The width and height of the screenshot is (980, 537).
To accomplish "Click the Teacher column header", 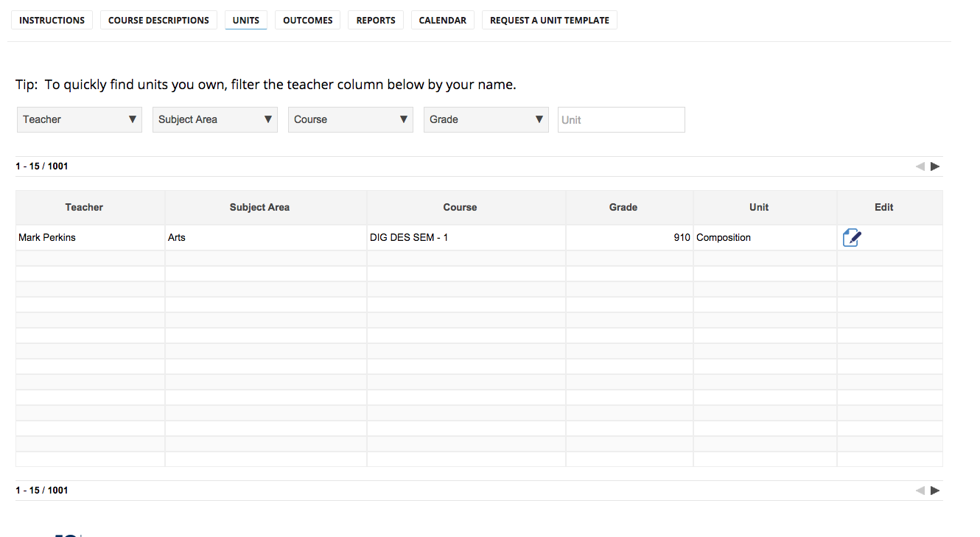I will click(84, 208).
